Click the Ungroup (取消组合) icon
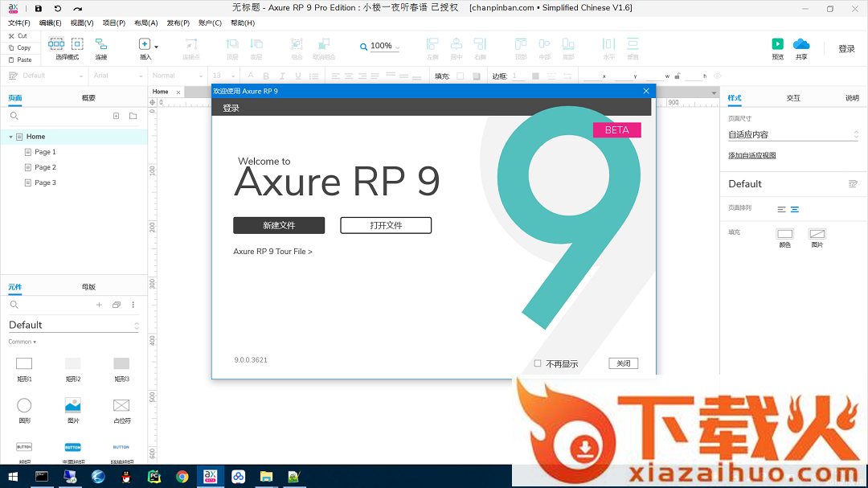This screenshot has width=868, height=488. (324, 44)
